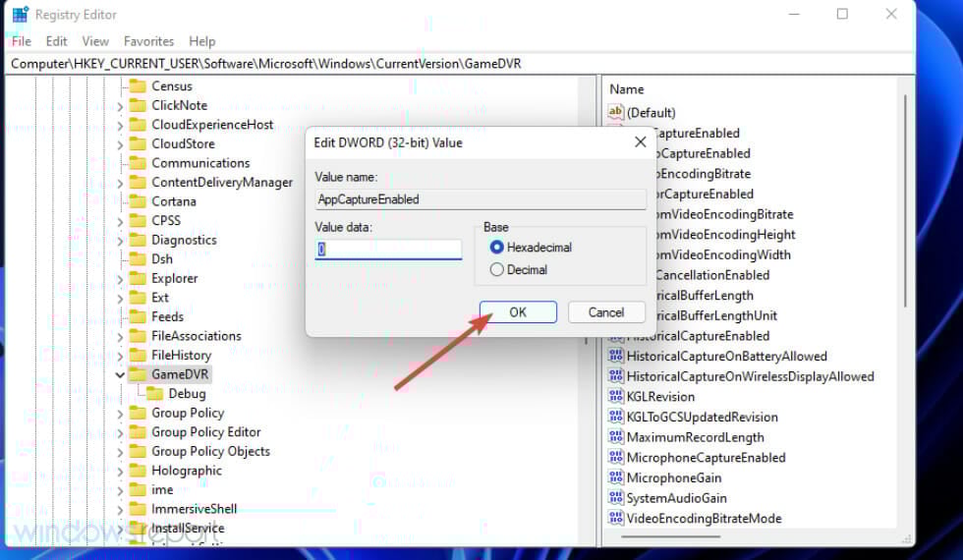Screen dimensions: 963x560
Task: Click the Holographic folder icon
Action: (138, 471)
